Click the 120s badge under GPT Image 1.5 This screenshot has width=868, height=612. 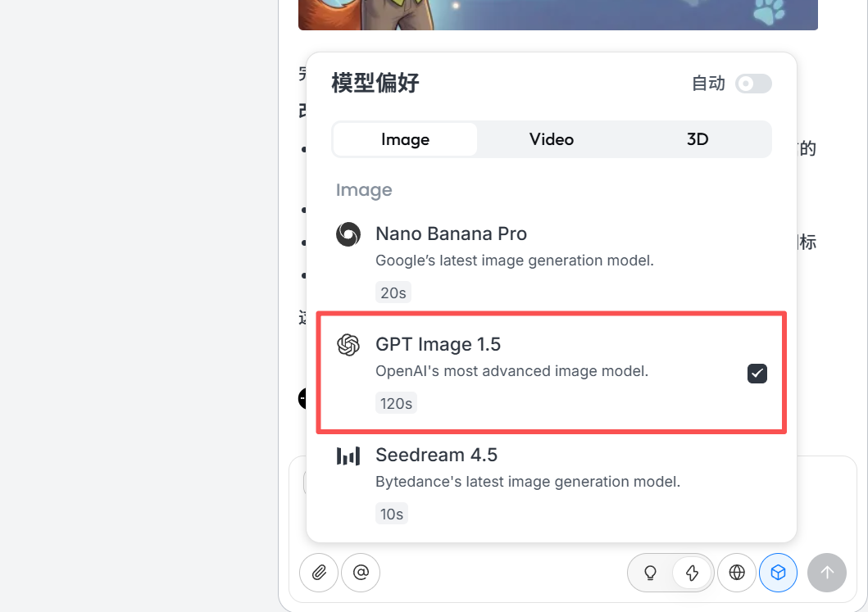coord(395,402)
